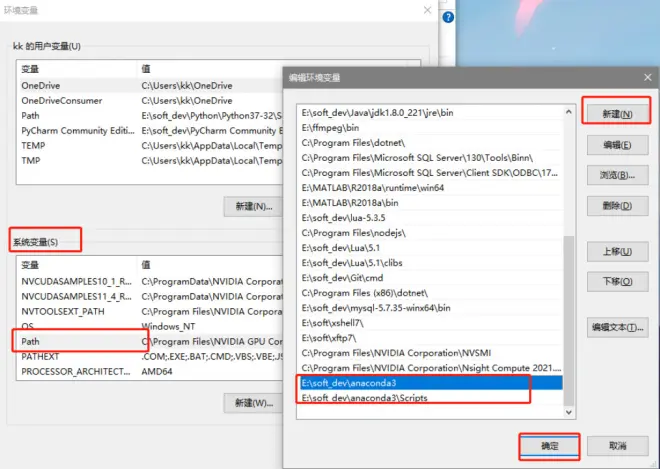
Task: Select C:\Program Files\dotnet\ entry
Action: coord(429,143)
